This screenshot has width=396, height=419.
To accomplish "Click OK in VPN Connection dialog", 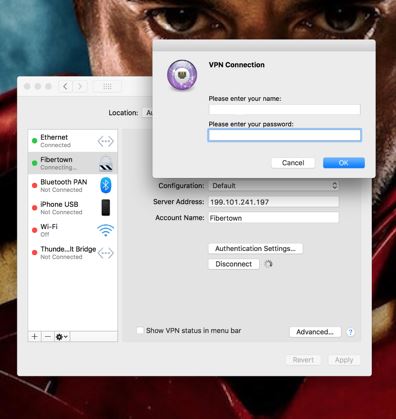I will 344,163.
